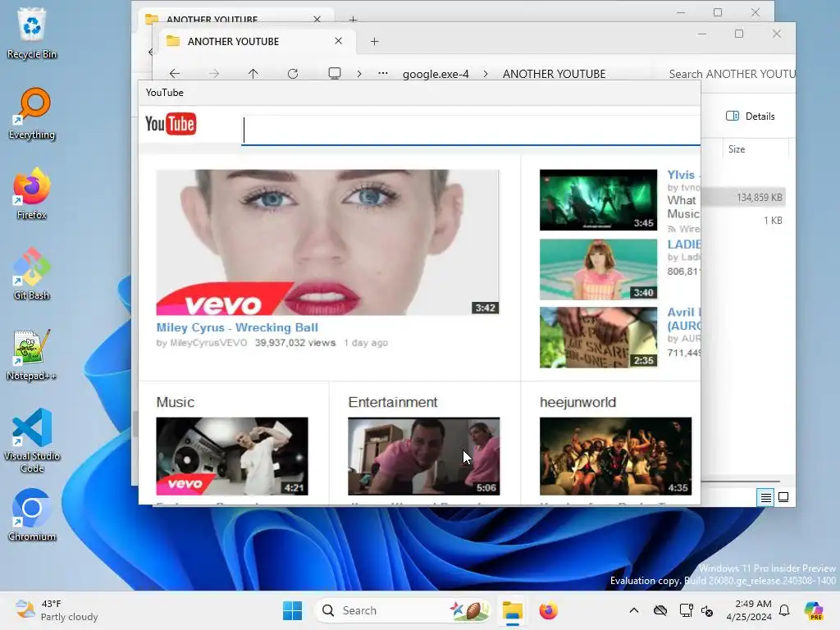Click the YouTube logo in the app
Viewport: 840px width, 630px height.
pyautogui.click(x=171, y=125)
